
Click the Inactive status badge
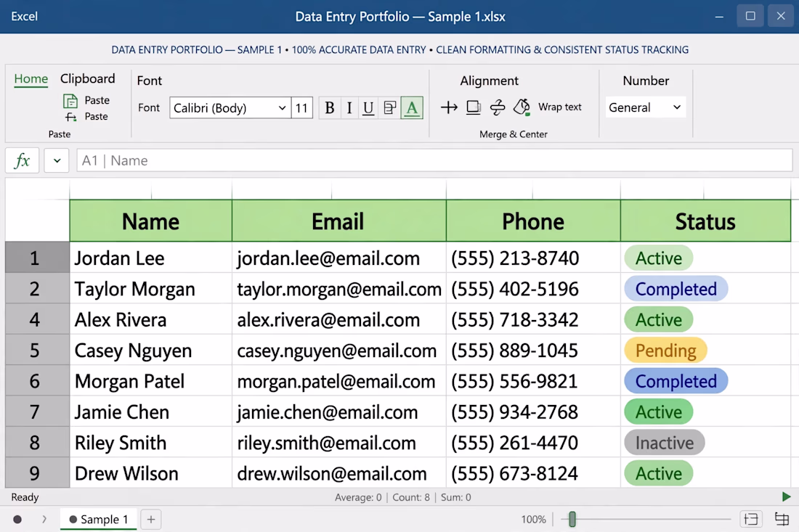665,443
